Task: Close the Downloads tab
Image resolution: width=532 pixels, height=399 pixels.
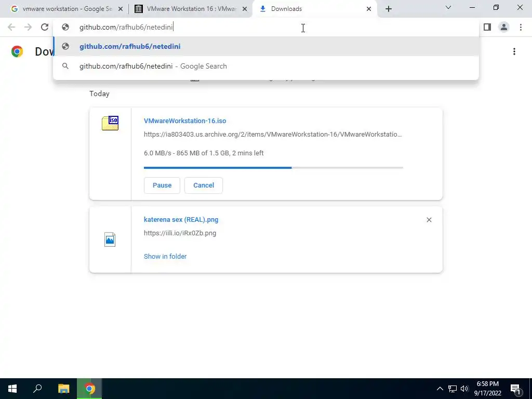Action: point(369,9)
